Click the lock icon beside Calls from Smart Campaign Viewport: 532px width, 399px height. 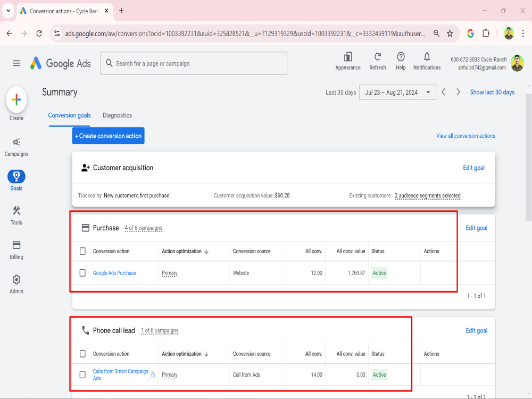153,374
